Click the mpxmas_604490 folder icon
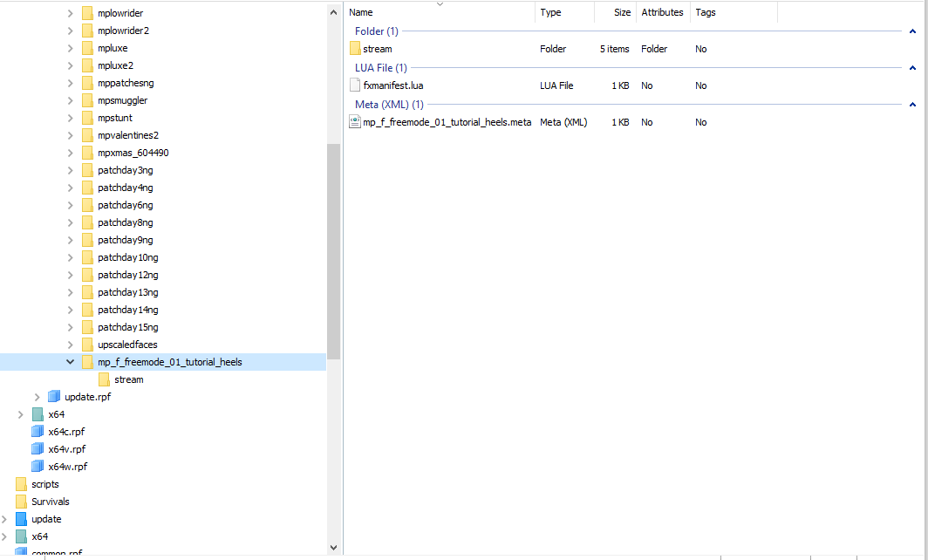The width and height of the screenshot is (928, 560). [87, 153]
